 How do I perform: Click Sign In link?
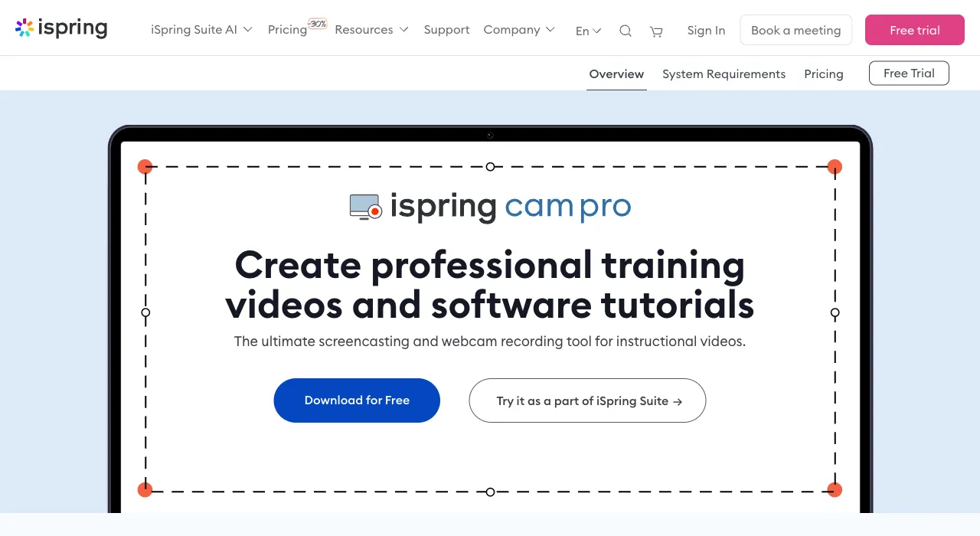[706, 31]
